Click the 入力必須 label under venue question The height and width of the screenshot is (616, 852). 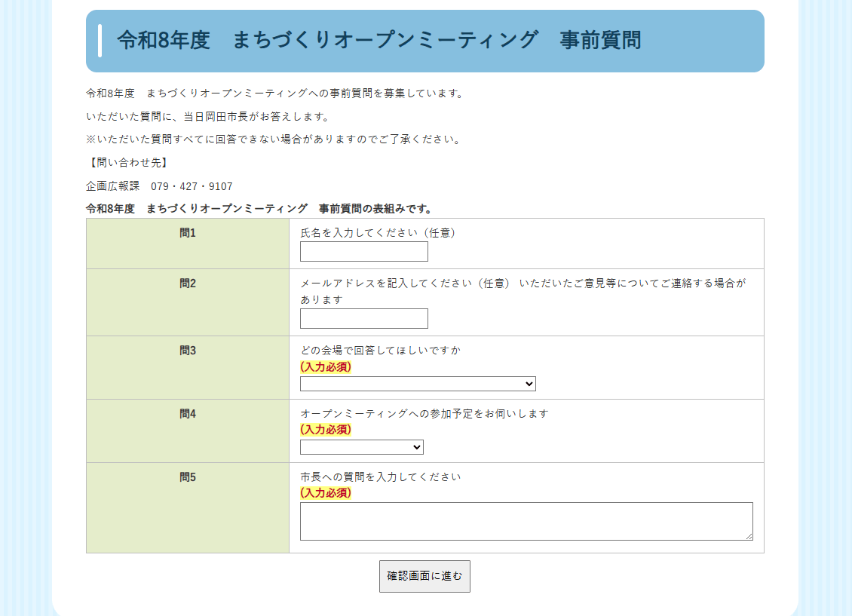point(326,367)
